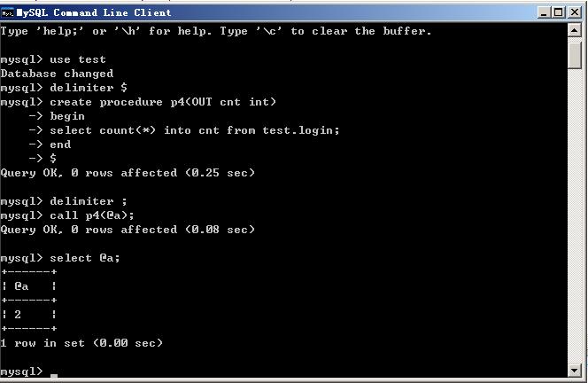Open the MySQL system menu icon in title bar
Image resolution: width=588 pixels, height=383 pixels.
(7, 13)
